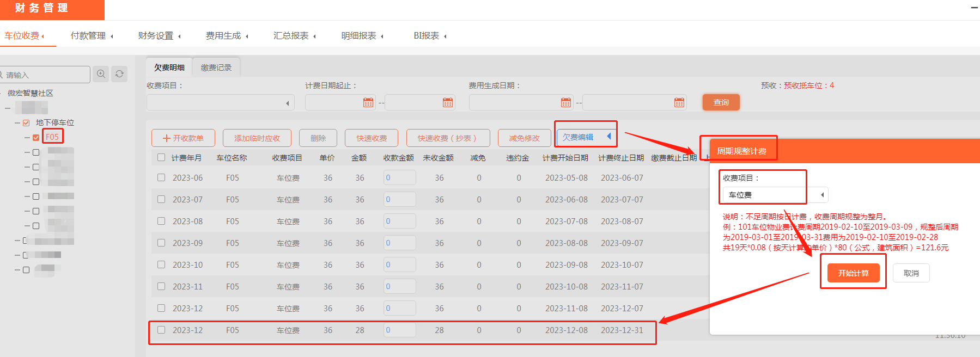980x357 pixels.
Task: Check the 2023-07 row checkbox
Action: pyautogui.click(x=161, y=199)
